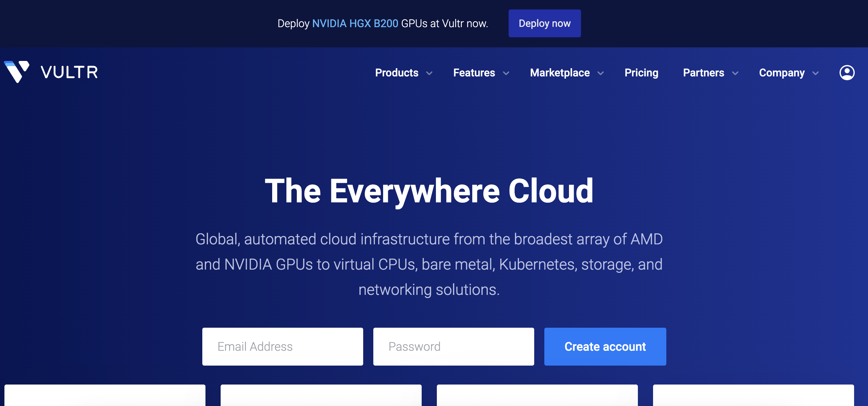This screenshot has width=868, height=406.
Task: Expand the Products chevron arrow
Action: (x=429, y=73)
